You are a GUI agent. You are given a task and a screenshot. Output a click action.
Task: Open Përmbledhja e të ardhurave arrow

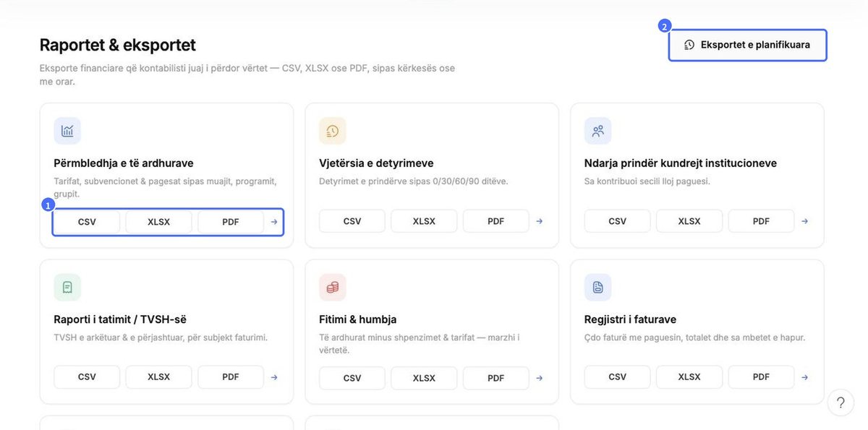(x=274, y=222)
